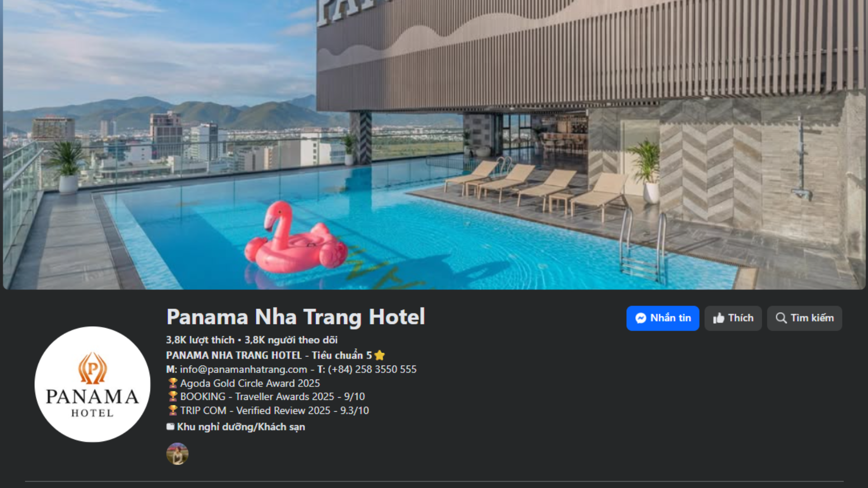Click the trophy icon beside TRIP COM Verified Review
Viewport: 868px width, 488px height.
click(173, 410)
